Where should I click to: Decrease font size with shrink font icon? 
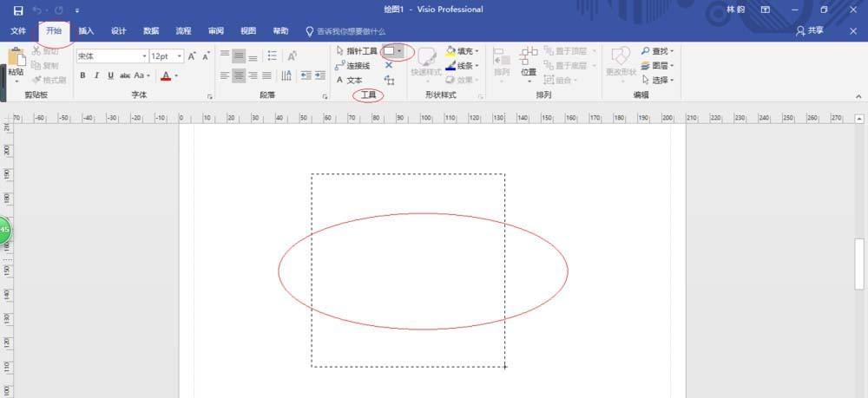(206, 55)
